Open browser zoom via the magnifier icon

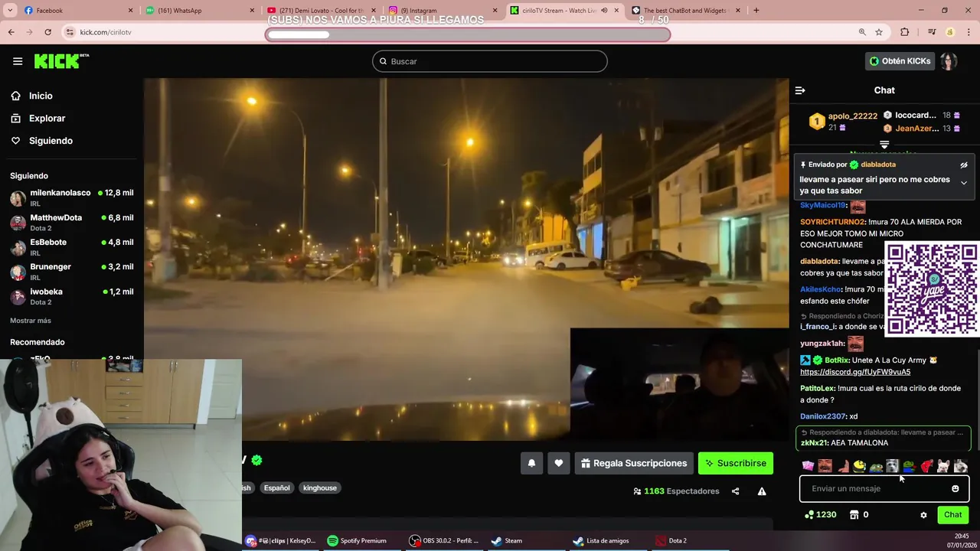coord(862,32)
